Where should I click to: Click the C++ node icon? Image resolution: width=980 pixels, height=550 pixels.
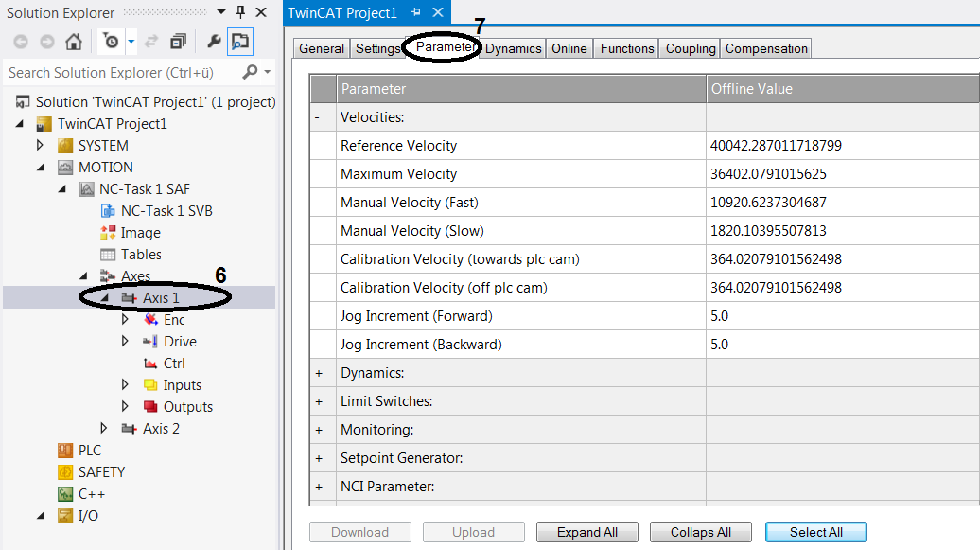tap(65, 494)
